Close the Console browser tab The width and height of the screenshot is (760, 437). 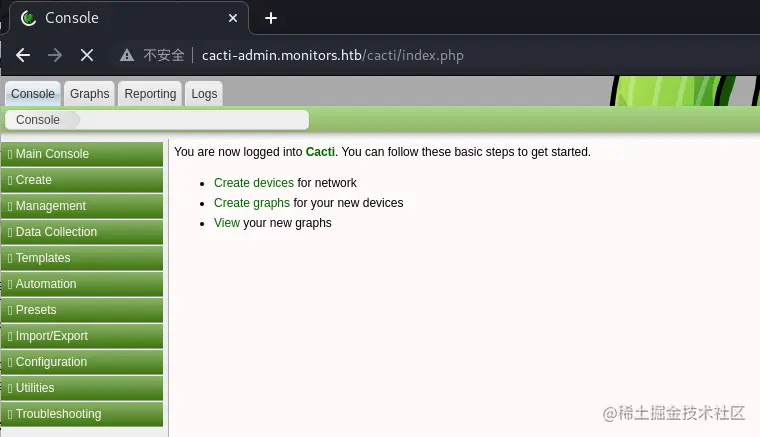point(233,18)
